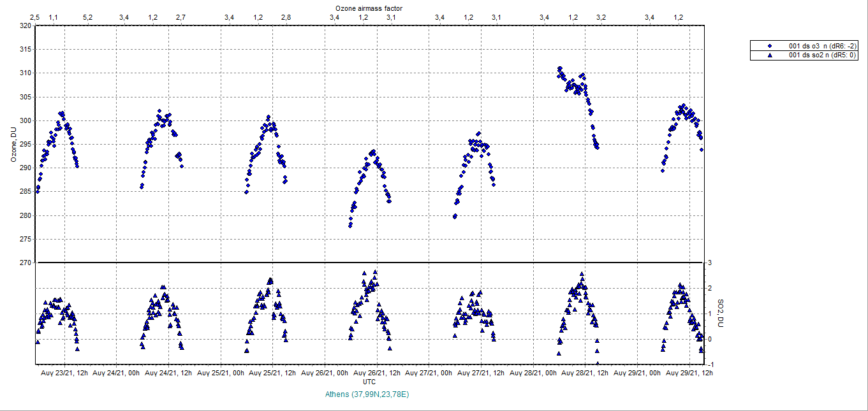868x411 pixels.
Task: Click the -1 tick on the SO2 axis
Action: pos(708,364)
